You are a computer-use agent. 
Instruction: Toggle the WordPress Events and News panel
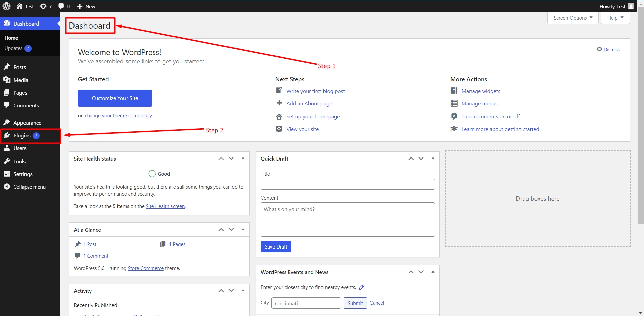pos(433,272)
